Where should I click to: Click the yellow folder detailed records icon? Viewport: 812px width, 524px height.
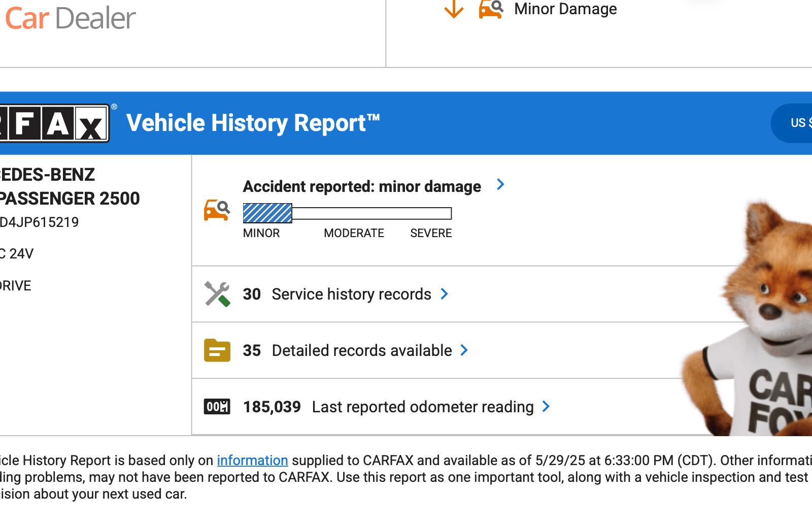[217, 350]
